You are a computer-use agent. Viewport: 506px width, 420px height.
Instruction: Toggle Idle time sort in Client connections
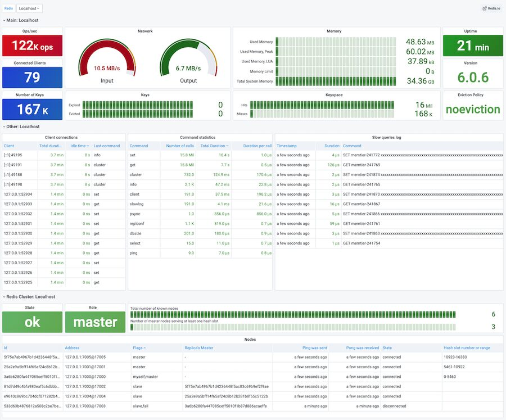pyautogui.click(x=79, y=145)
